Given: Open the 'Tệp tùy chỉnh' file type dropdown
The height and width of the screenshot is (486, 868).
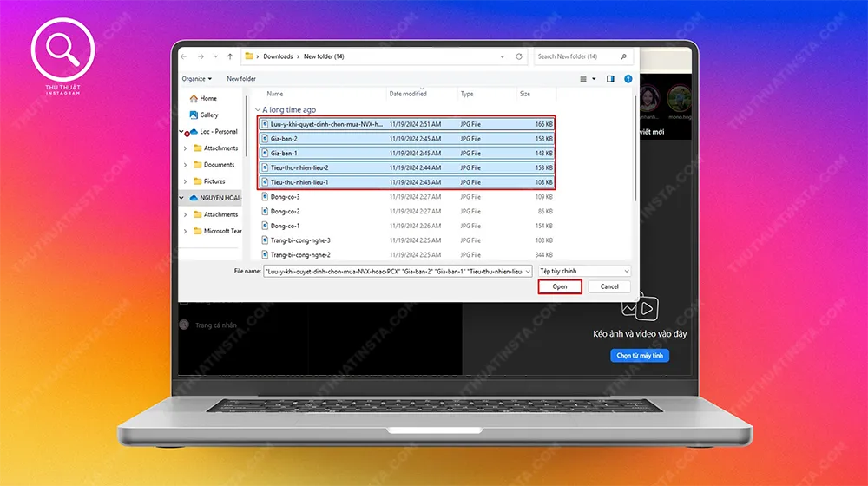Looking at the screenshot, I should pyautogui.click(x=584, y=272).
